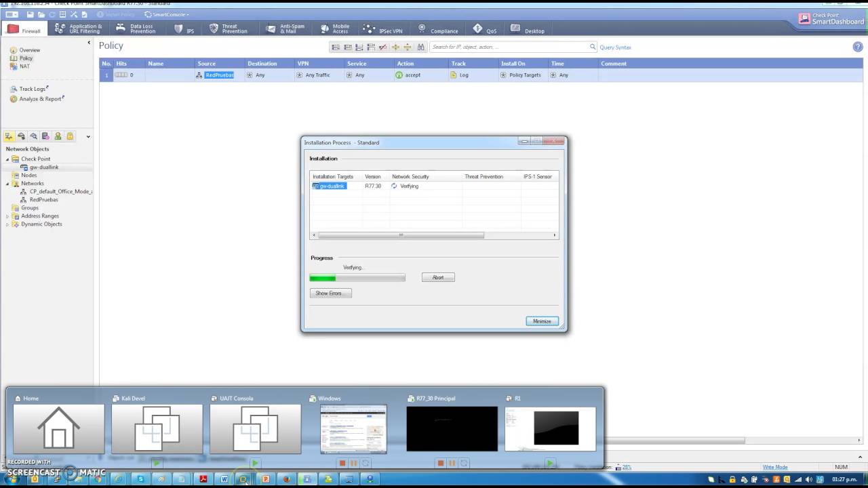Open the Application & URL Filtering tab
The height and width of the screenshot is (488, 868).
[79, 29]
